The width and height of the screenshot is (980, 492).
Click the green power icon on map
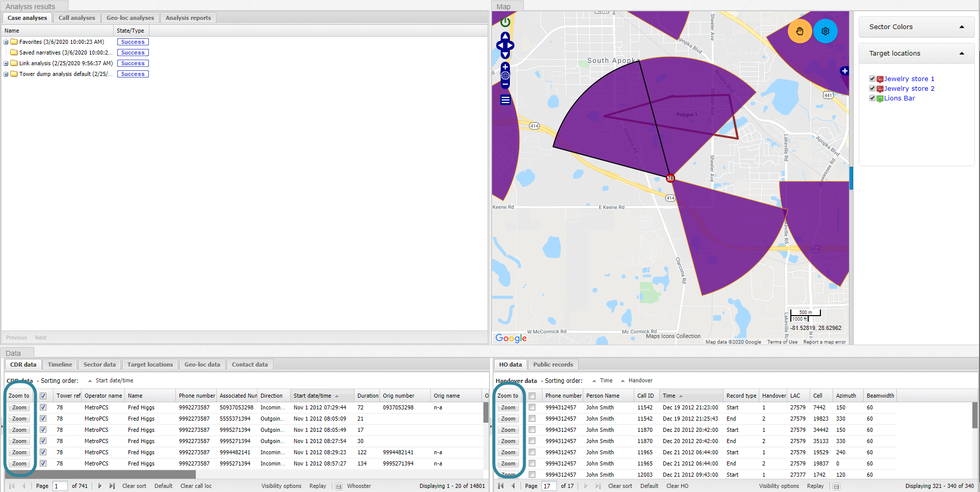(505, 22)
